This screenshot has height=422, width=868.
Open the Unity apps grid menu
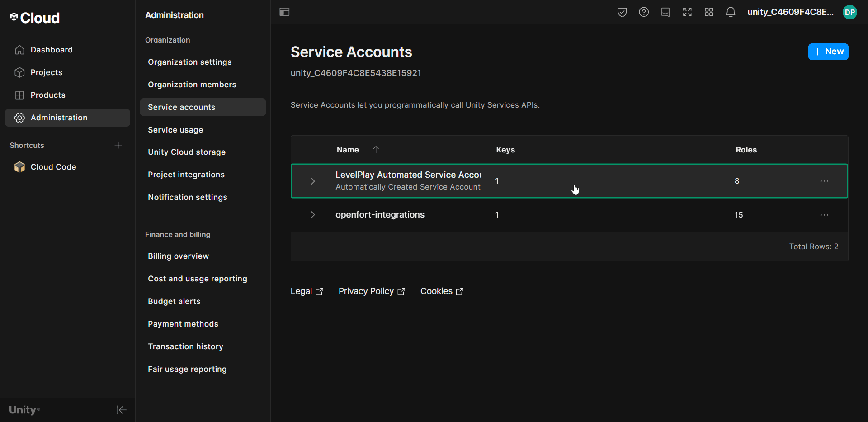click(x=708, y=12)
